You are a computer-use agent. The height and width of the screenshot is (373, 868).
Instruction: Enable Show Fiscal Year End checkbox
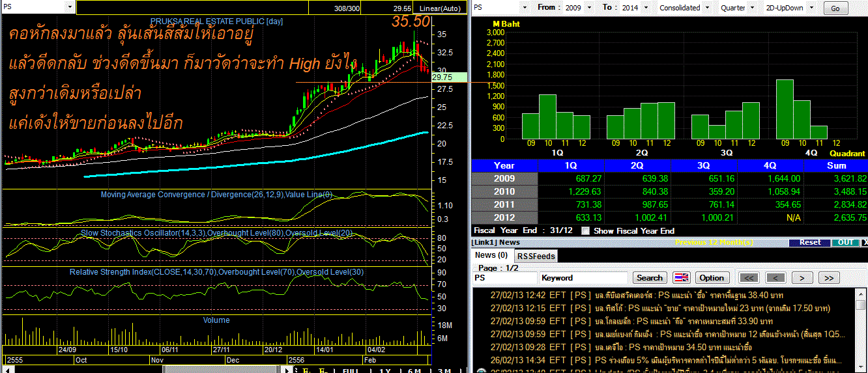click(x=585, y=230)
